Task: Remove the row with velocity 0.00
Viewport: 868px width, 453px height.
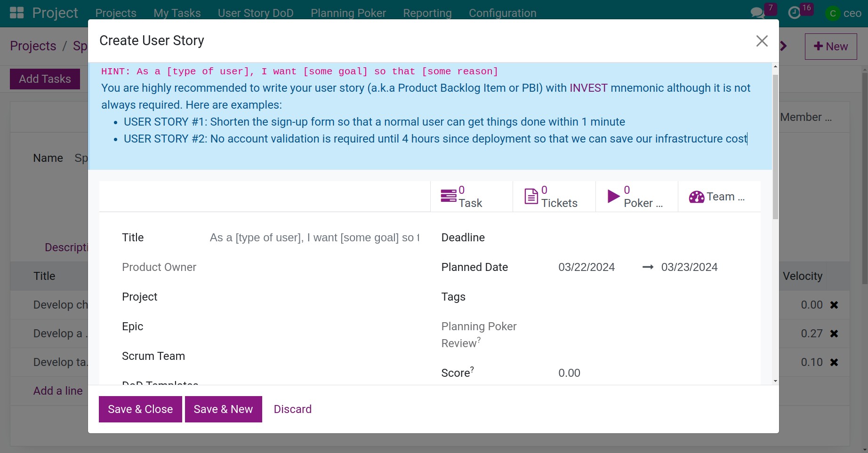Action: click(834, 305)
